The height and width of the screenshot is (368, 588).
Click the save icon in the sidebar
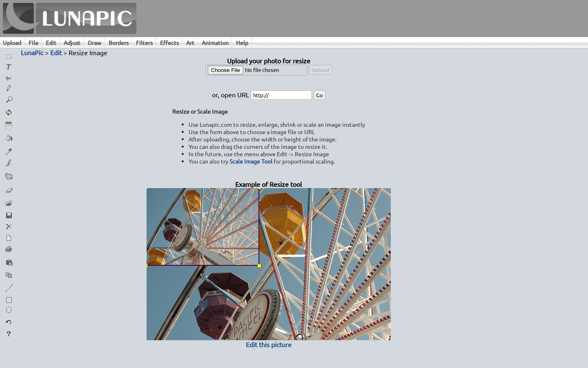(x=9, y=215)
